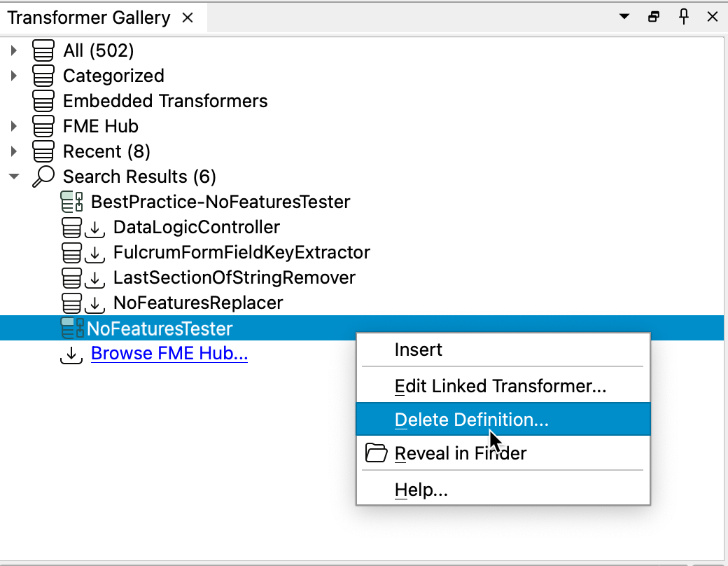This screenshot has width=728, height=566.
Task: Click the Categorized folder stack icon
Action: click(43, 76)
